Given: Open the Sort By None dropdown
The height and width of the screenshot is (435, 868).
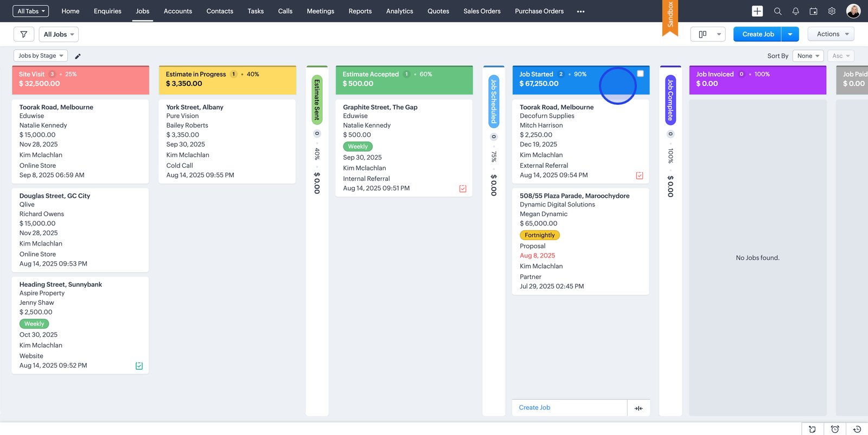Looking at the screenshot, I should 808,56.
